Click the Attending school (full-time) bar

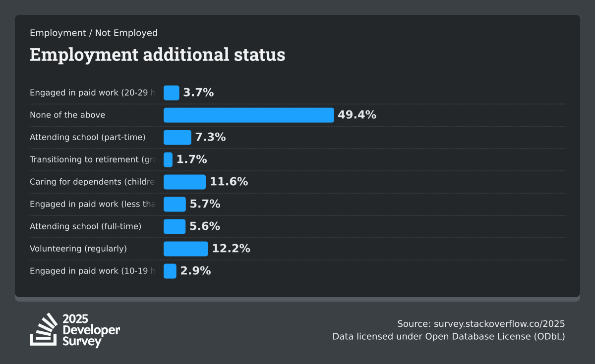click(x=175, y=226)
